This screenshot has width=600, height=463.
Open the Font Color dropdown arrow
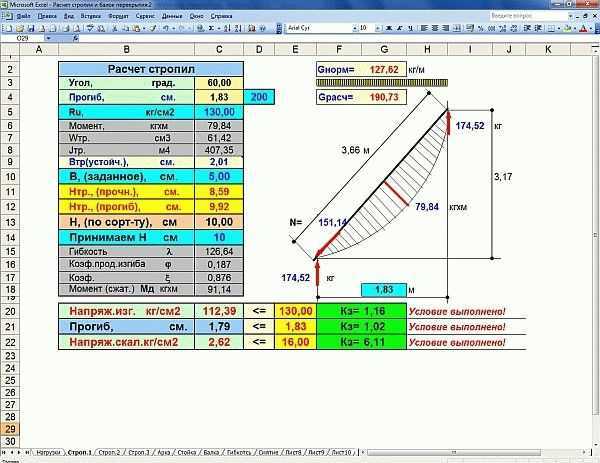(591, 28)
